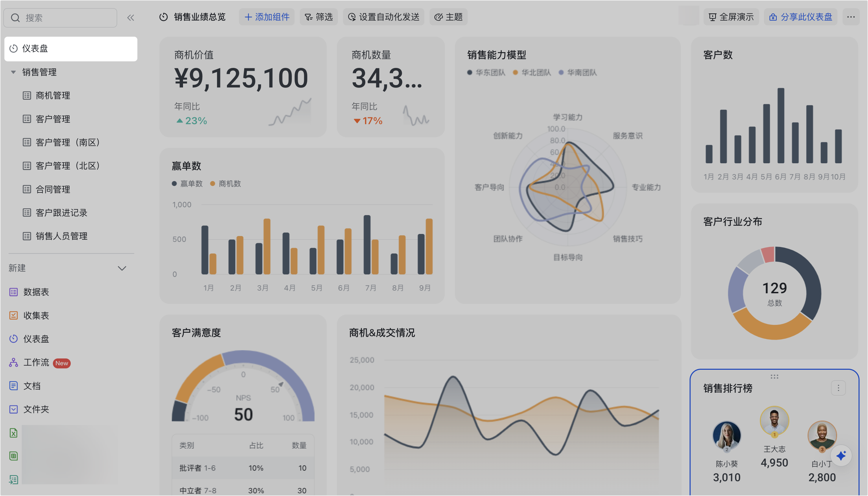Click the green spreadsheet grid icon
This screenshot has height=496, width=868.
point(13,456)
